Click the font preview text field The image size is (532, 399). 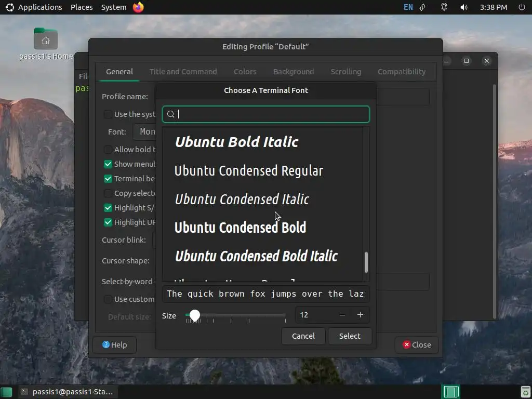[x=266, y=294]
